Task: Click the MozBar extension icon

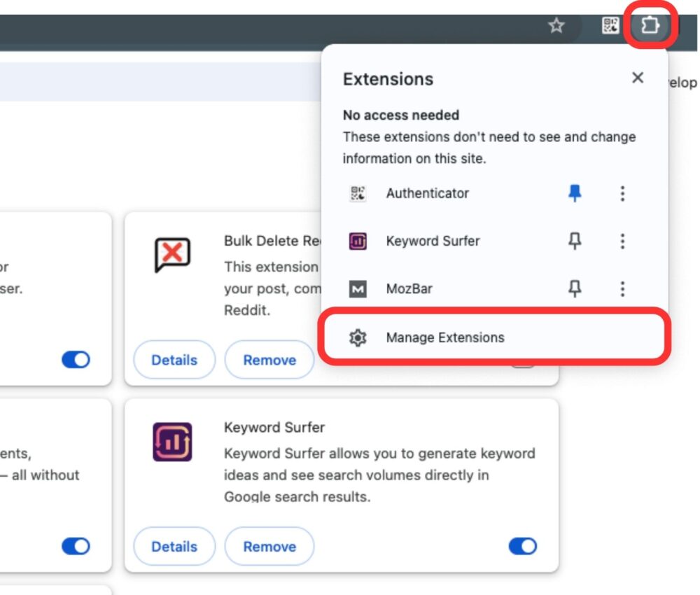Action: click(357, 288)
